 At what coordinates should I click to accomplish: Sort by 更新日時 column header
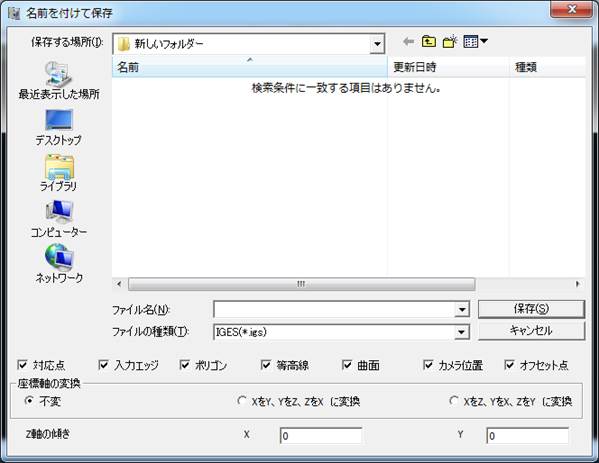(x=448, y=67)
